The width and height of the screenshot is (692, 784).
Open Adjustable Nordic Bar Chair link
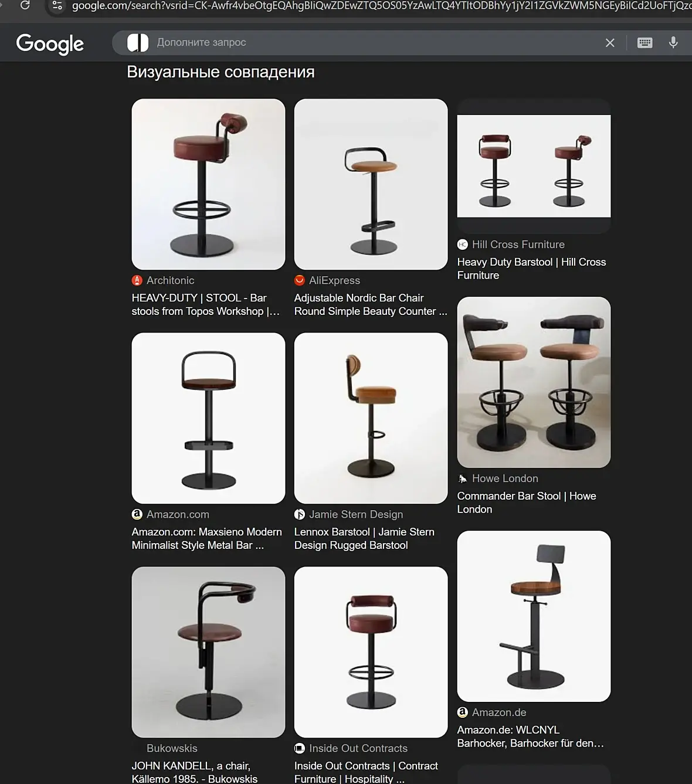click(371, 305)
